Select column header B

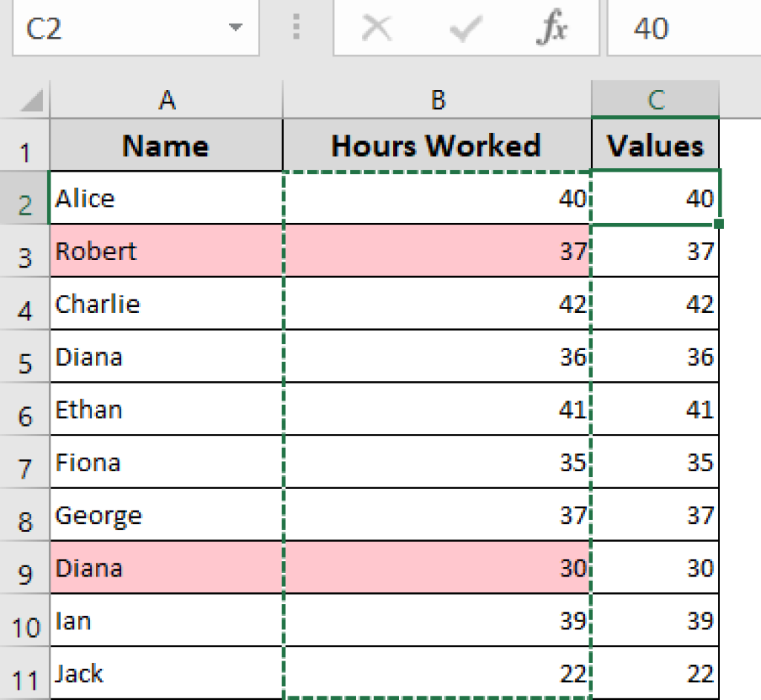pyautogui.click(x=437, y=99)
